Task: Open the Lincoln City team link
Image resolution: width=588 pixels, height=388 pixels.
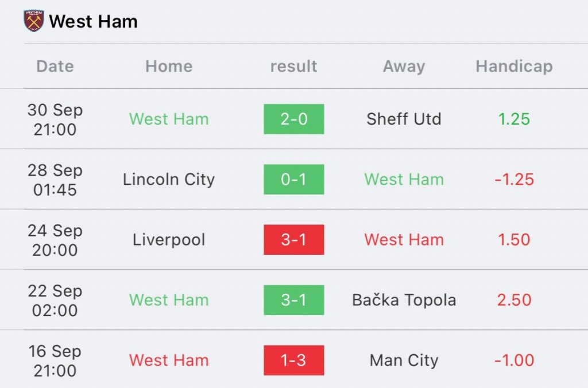Action: 169,179
